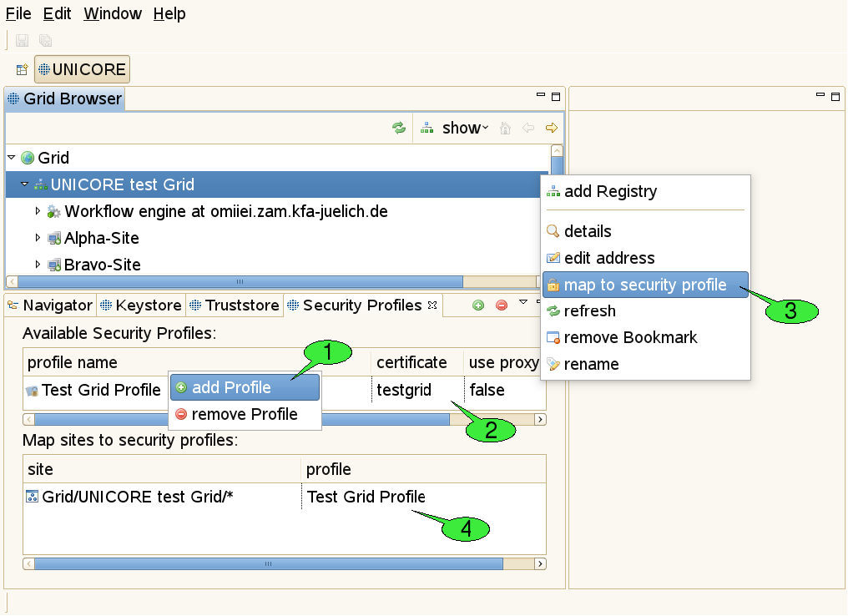
Task: Choose add Registry from context menu
Action: (645, 191)
